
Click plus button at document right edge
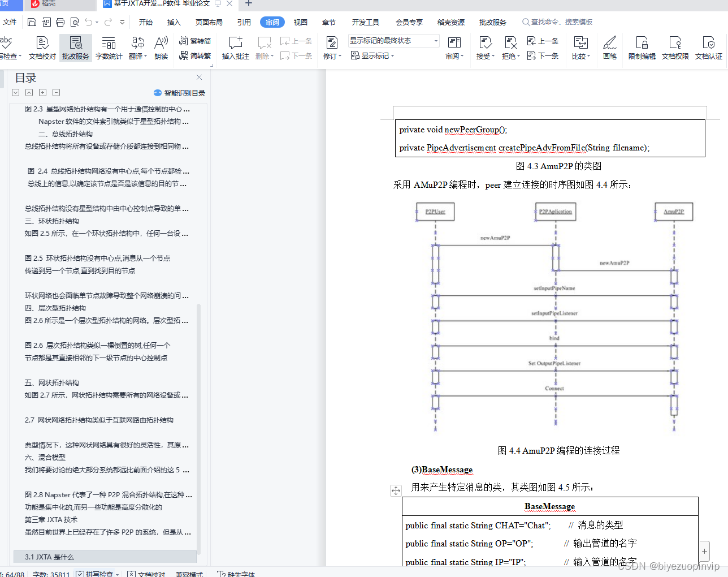pos(704,551)
